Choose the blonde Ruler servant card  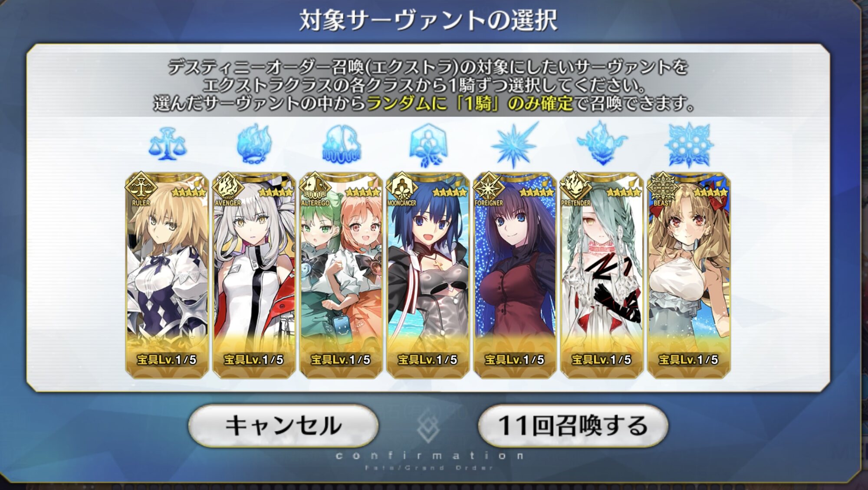(x=167, y=275)
